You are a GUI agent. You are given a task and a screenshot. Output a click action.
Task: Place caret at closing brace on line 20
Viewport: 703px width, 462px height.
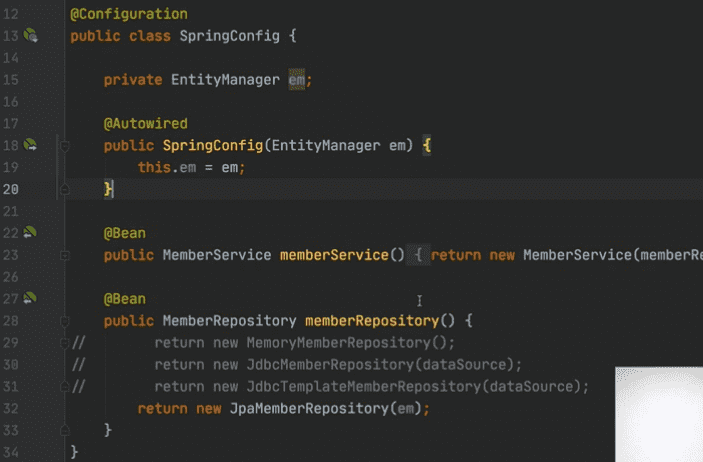click(108, 189)
